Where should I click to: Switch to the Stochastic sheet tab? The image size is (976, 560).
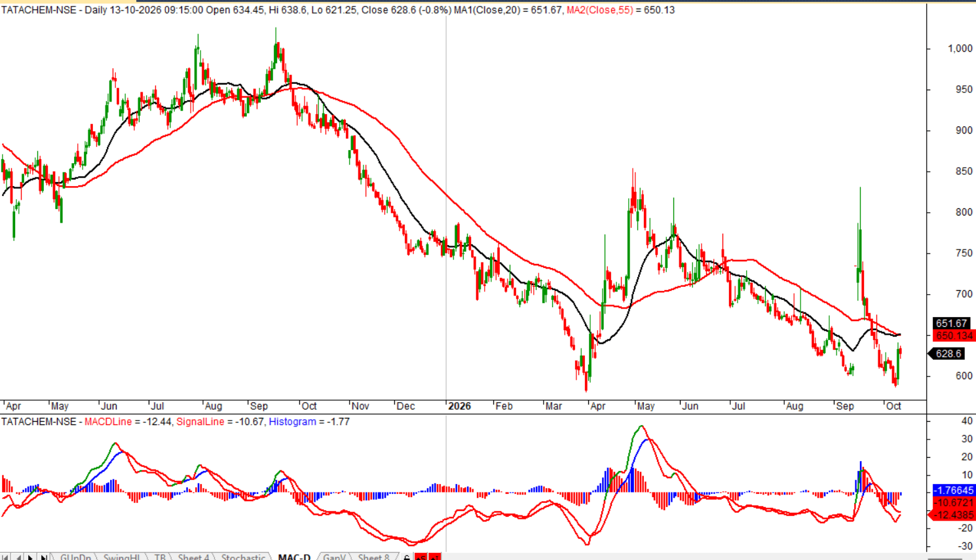coord(243,557)
